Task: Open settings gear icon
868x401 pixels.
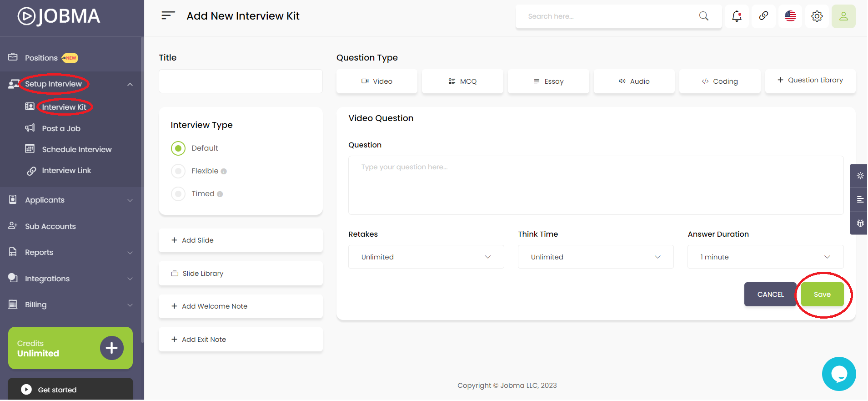Action: coord(817,16)
